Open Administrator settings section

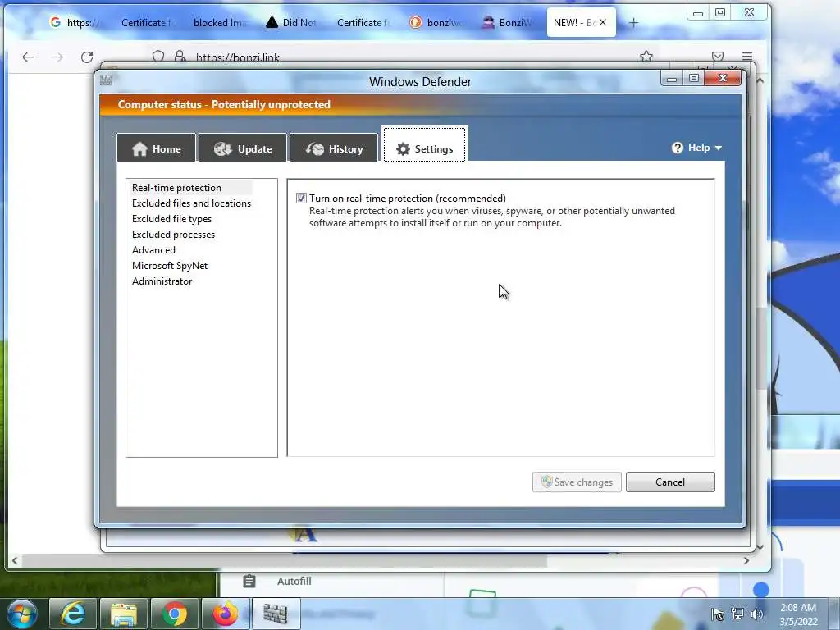coord(162,281)
